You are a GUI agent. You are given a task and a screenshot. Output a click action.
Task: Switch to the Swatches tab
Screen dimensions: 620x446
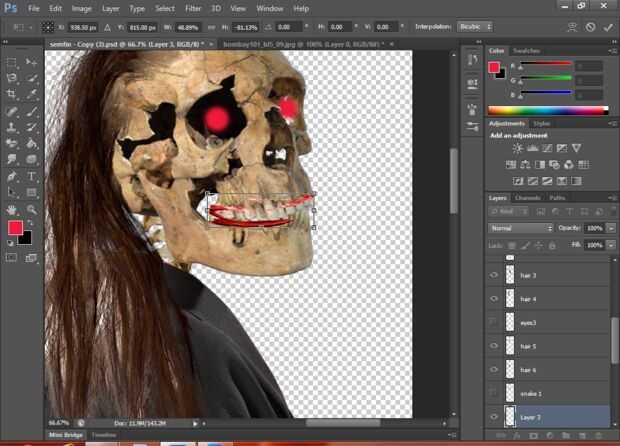tap(526, 50)
